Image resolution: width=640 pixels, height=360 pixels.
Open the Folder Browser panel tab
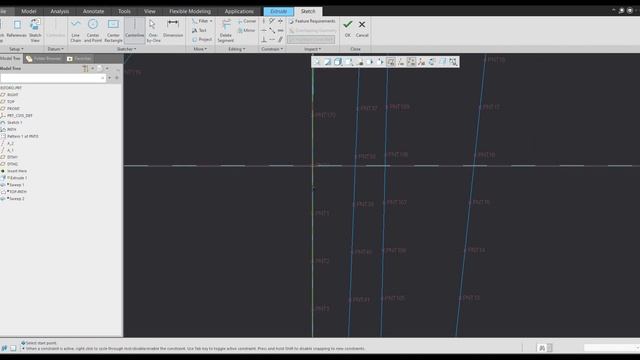[43, 59]
